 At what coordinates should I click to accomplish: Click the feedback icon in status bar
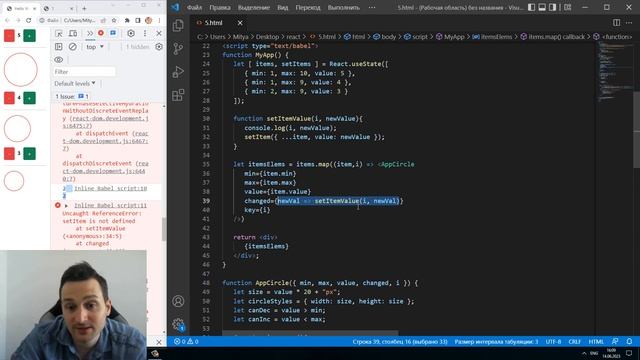(x=615, y=341)
